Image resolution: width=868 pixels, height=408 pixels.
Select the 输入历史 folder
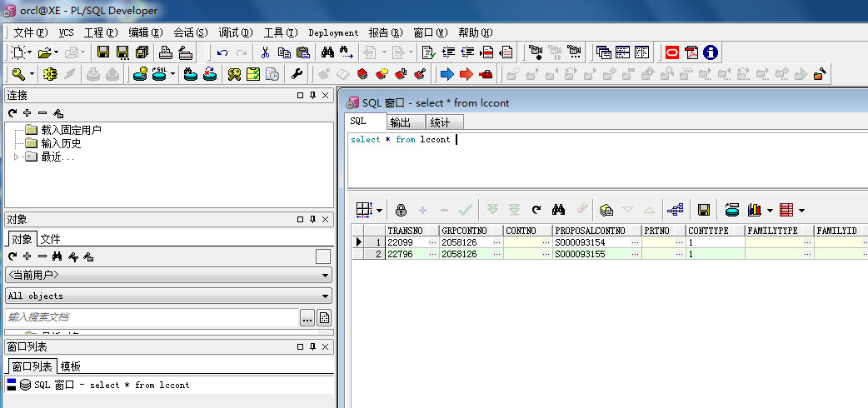[x=62, y=143]
